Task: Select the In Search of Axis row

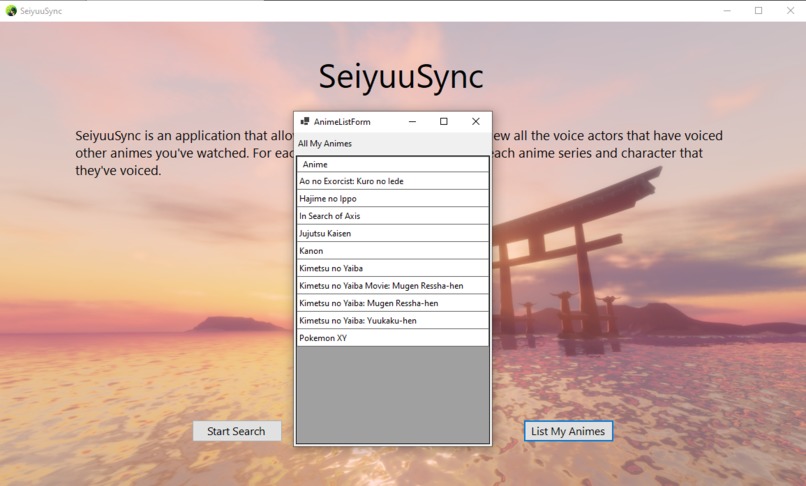Action: pyautogui.click(x=393, y=216)
